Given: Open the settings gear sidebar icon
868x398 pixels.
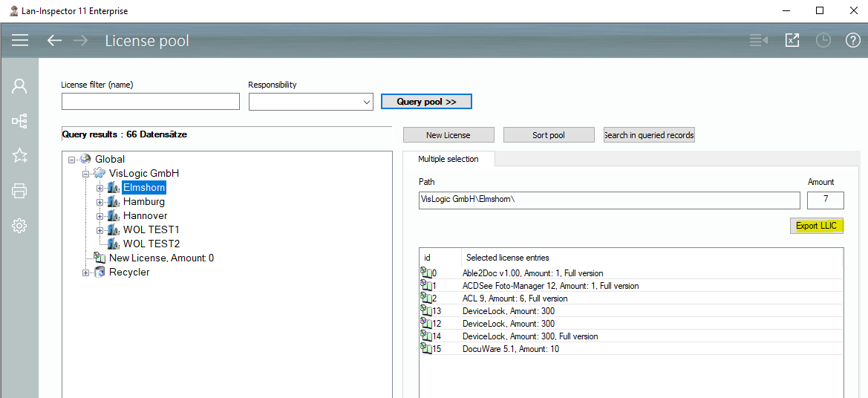Looking at the screenshot, I should [19, 226].
